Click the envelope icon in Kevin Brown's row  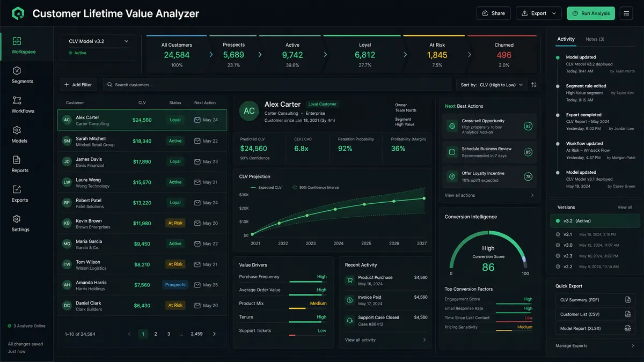[x=197, y=223]
